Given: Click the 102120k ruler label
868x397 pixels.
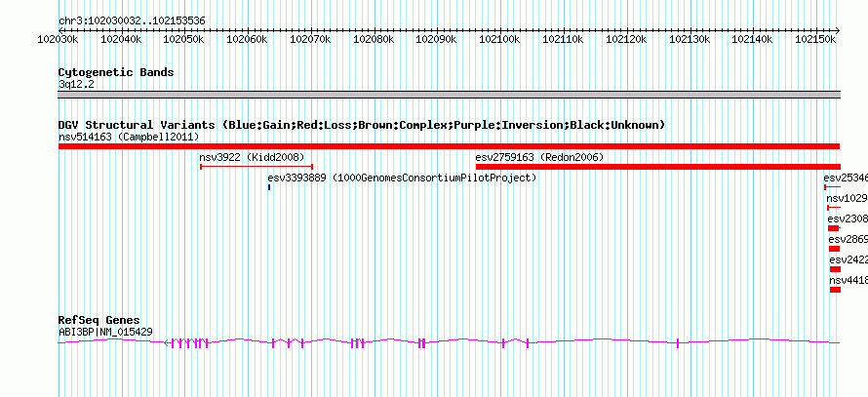Looking at the screenshot, I should [626, 39].
